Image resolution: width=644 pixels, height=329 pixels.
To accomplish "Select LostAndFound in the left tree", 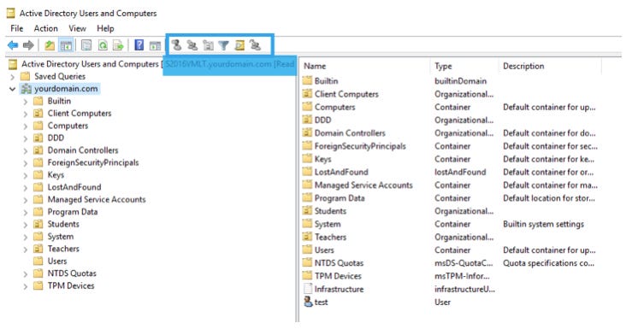I will pyautogui.click(x=74, y=187).
